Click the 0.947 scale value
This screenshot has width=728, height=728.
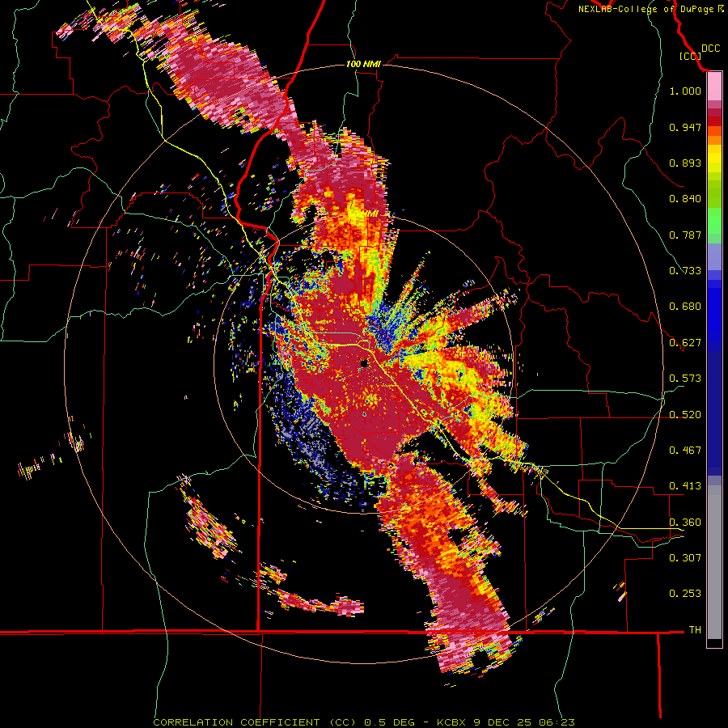[x=685, y=127]
